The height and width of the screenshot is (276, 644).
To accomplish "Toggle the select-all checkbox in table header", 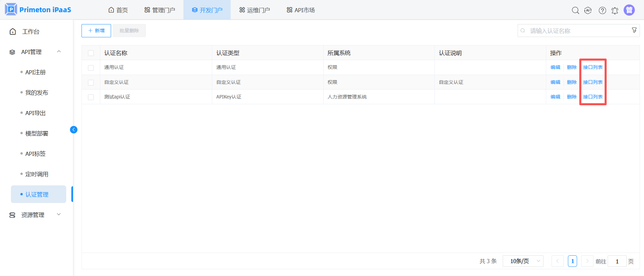I will [91, 53].
